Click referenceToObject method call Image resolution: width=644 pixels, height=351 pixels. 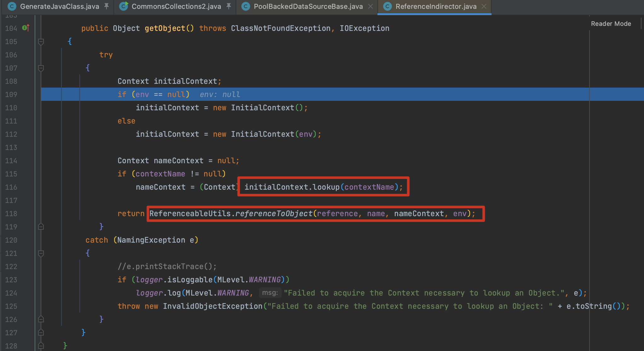tap(274, 214)
